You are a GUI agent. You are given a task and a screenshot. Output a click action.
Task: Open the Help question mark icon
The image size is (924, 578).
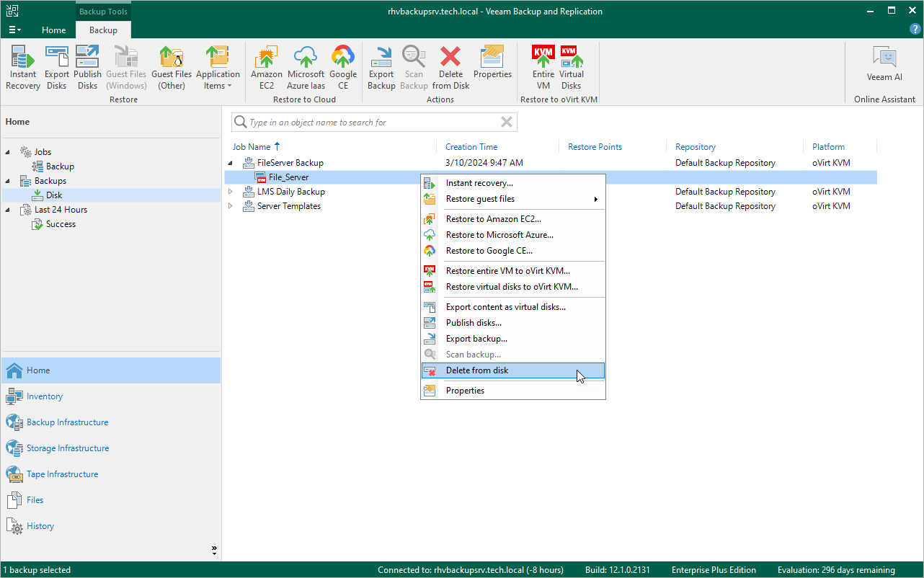(x=915, y=29)
